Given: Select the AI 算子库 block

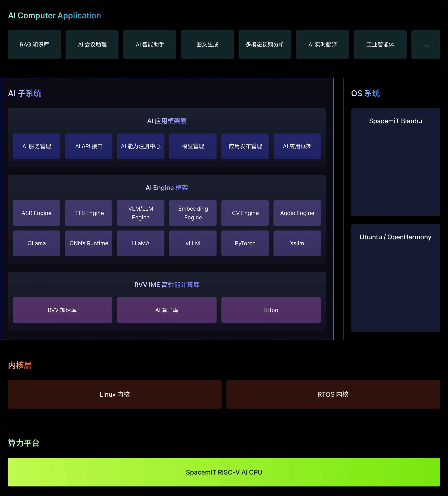Looking at the screenshot, I should tap(167, 310).
